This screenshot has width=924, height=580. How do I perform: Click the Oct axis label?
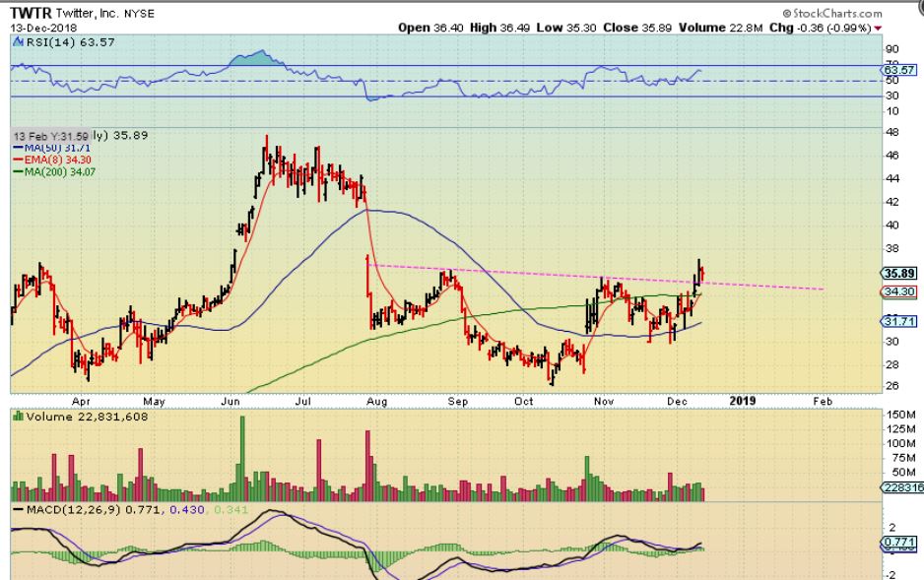[523, 402]
